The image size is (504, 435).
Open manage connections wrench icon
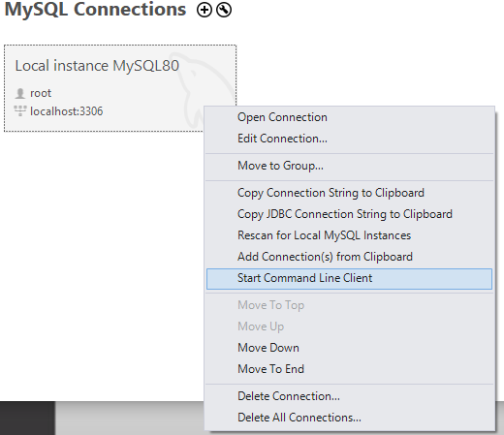click(x=224, y=10)
